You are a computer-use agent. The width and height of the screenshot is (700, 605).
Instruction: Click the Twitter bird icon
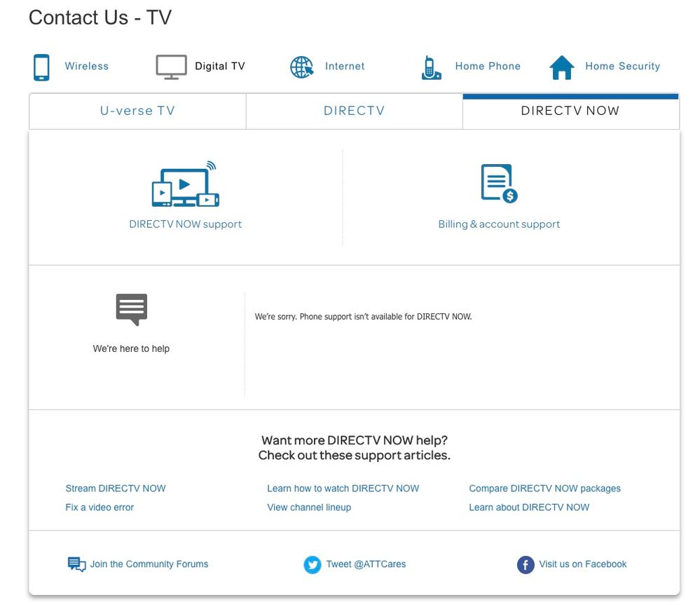(313, 564)
